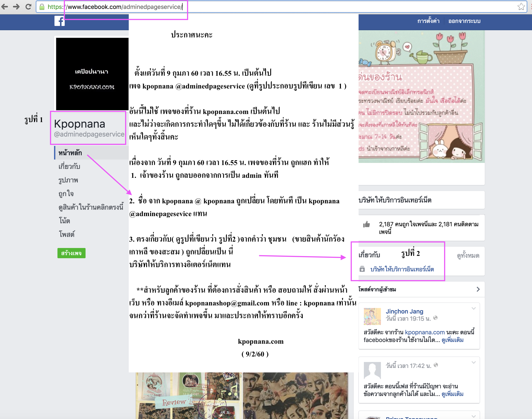The image size is (532, 419).
Task: Open รูปภาพ section in sidebar
Action: point(68,180)
